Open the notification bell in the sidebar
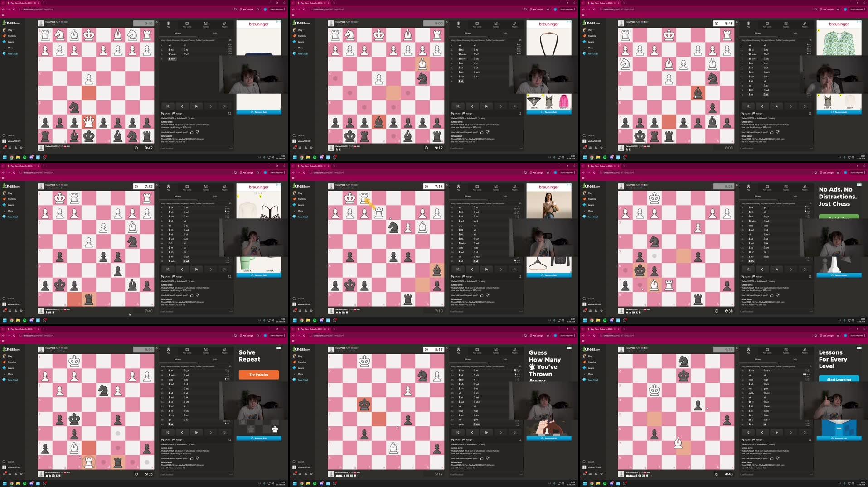The width and height of the screenshot is (868, 487). (16, 148)
